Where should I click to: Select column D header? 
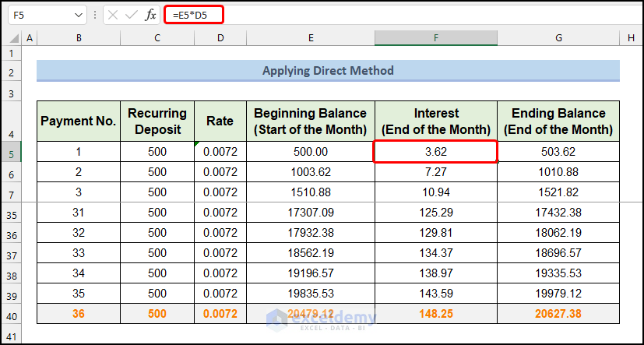point(220,38)
